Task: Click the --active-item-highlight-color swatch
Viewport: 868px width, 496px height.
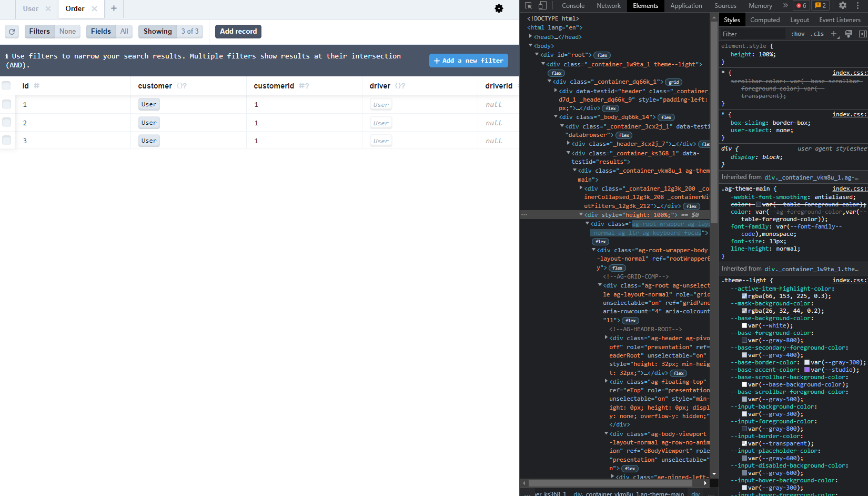Action: (x=744, y=296)
